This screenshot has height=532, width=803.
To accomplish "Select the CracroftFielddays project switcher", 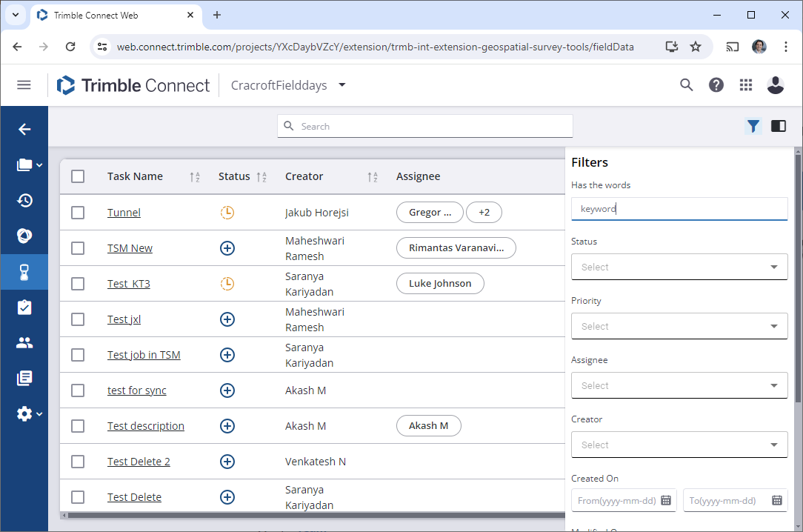I will (x=287, y=84).
